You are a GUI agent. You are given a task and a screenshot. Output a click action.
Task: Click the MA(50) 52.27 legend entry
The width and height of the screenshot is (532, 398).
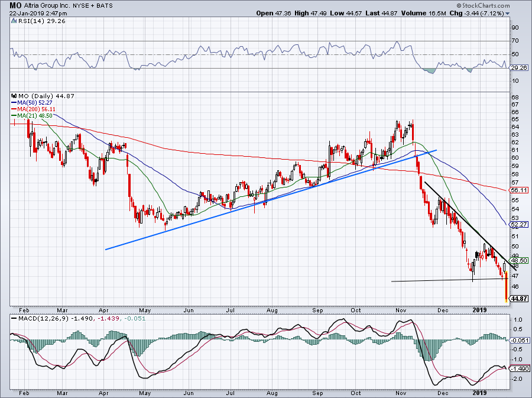click(35, 102)
